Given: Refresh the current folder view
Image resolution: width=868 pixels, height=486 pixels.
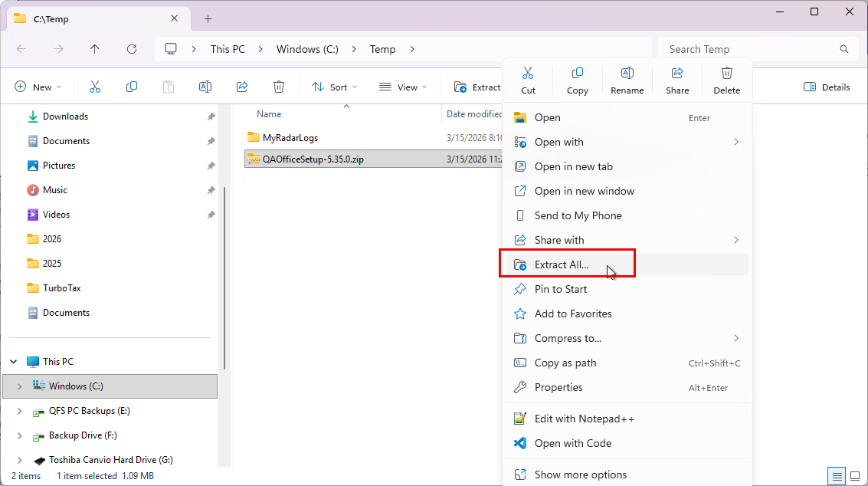Looking at the screenshot, I should [x=132, y=49].
